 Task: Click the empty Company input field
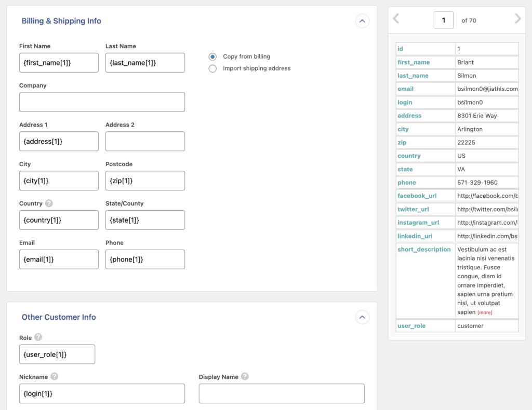tap(102, 102)
